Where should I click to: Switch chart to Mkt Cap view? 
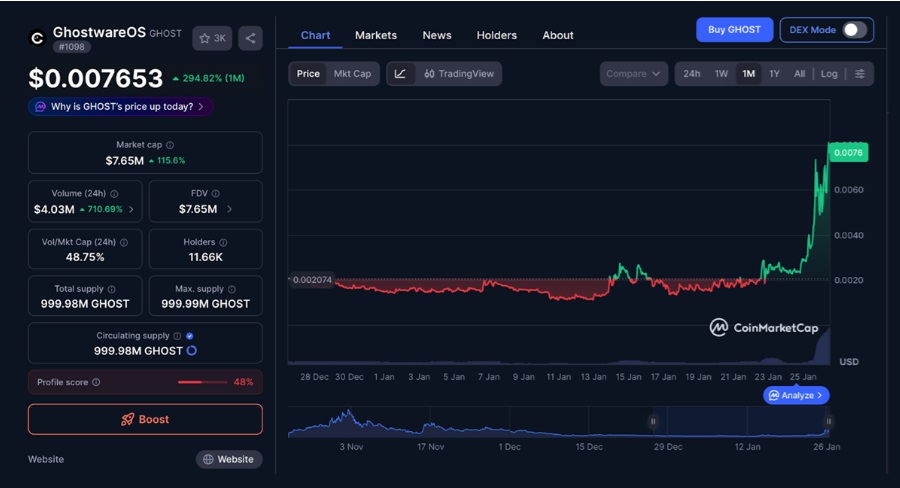point(352,74)
